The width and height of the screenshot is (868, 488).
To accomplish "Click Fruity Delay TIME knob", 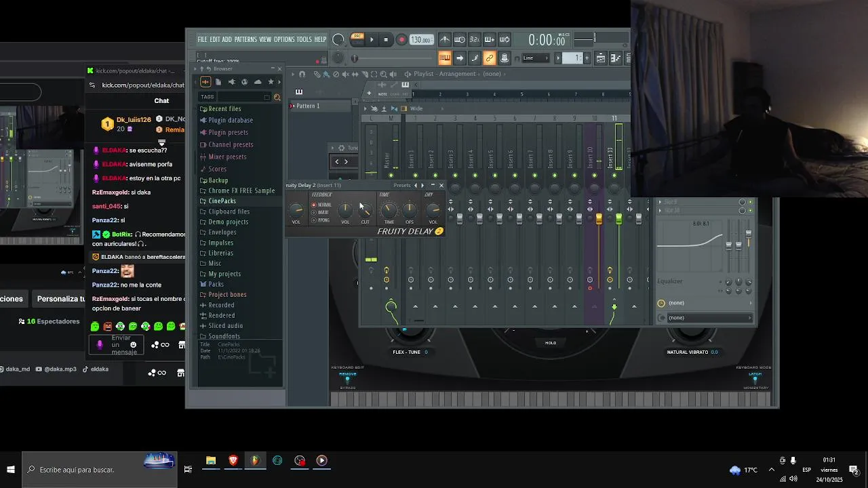I will (389, 209).
